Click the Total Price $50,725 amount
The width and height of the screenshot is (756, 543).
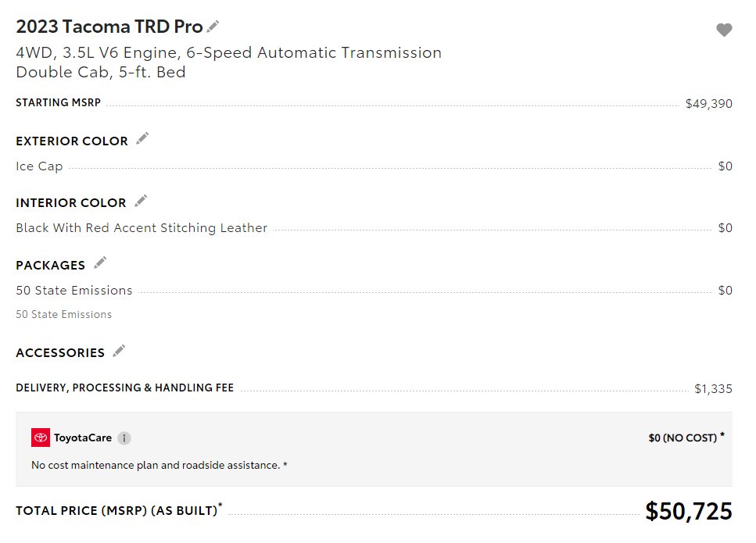click(689, 511)
